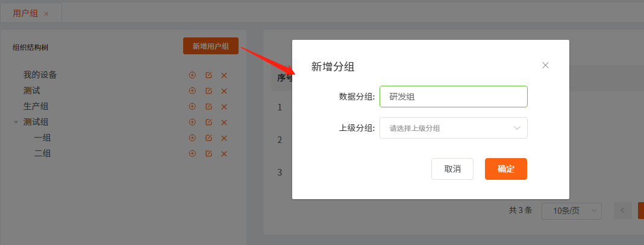The image size is (644, 245).
Task: Select 生产组 in the tree
Action: pos(36,106)
